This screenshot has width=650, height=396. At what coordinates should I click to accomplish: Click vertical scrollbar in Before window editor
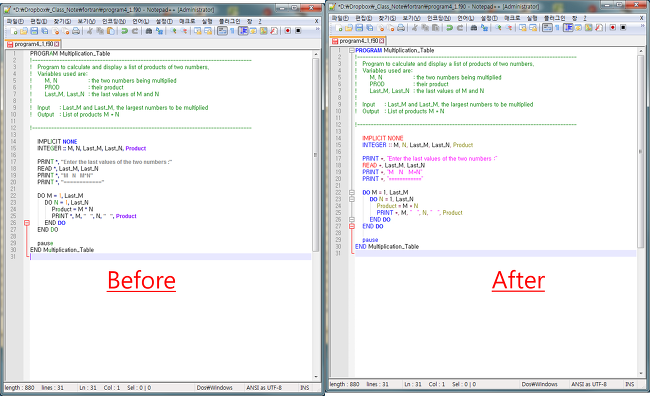315,155
